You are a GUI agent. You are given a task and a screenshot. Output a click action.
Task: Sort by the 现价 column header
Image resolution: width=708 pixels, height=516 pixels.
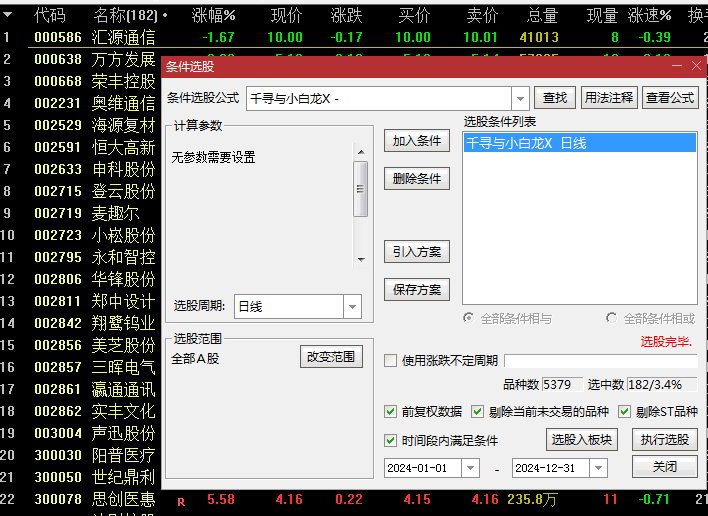pos(286,16)
